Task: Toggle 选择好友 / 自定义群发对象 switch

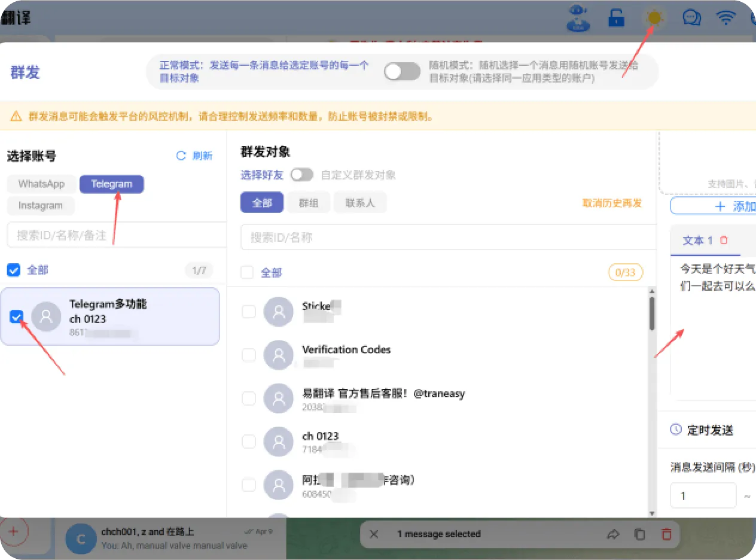Action: (x=301, y=175)
